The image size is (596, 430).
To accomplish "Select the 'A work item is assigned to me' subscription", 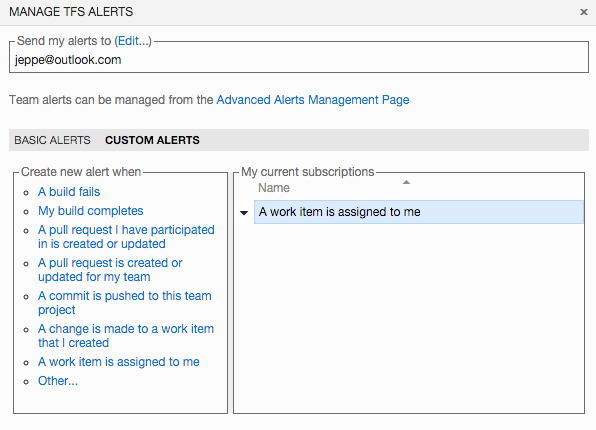I will tap(419, 212).
